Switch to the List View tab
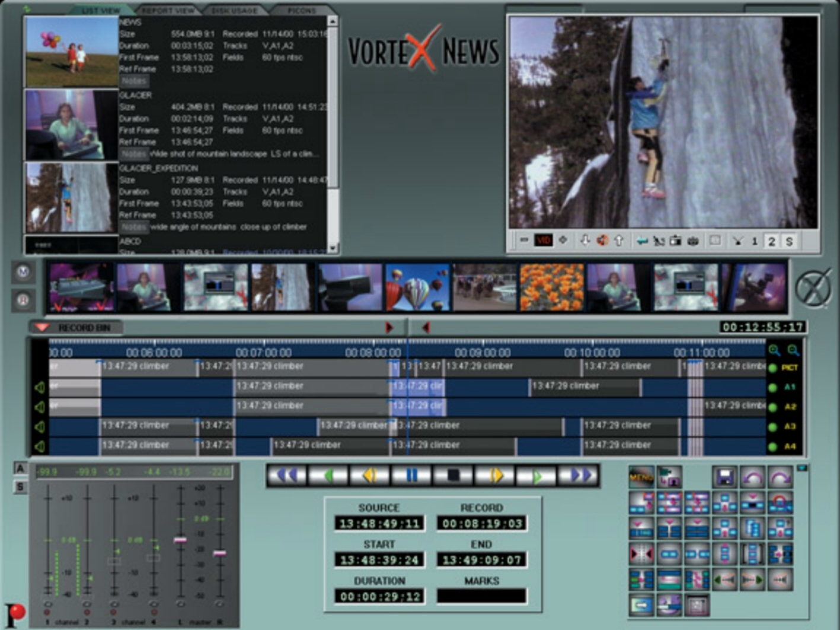 (101, 10)
